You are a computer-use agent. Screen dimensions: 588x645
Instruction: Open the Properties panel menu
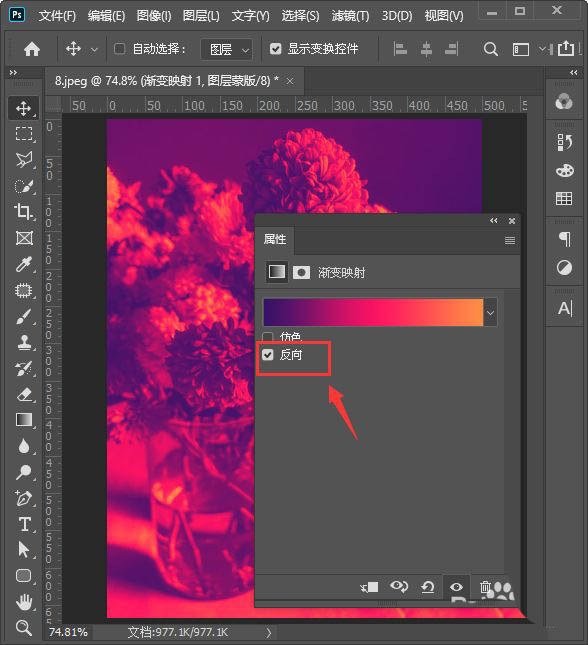(510, 240)
